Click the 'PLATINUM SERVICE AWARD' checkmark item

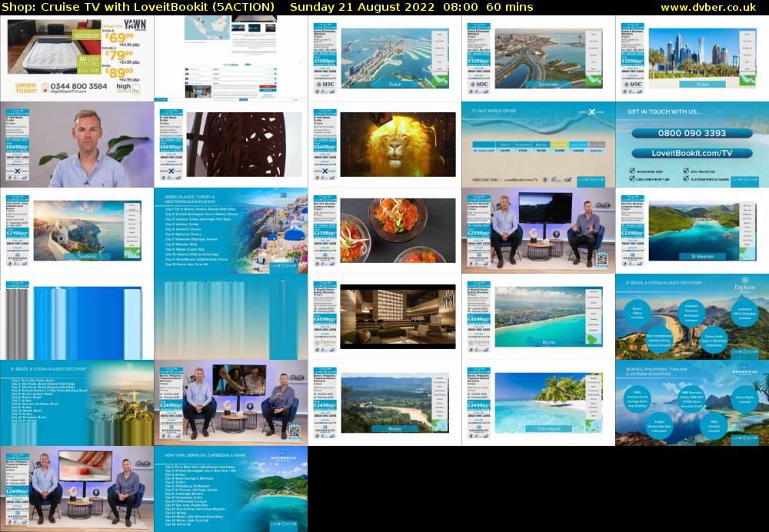[x=706, y=179]
